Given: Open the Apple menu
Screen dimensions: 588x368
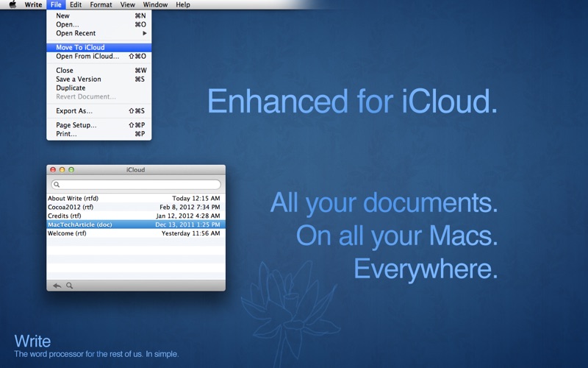Looking at the screenshot, I should point(12,4).
